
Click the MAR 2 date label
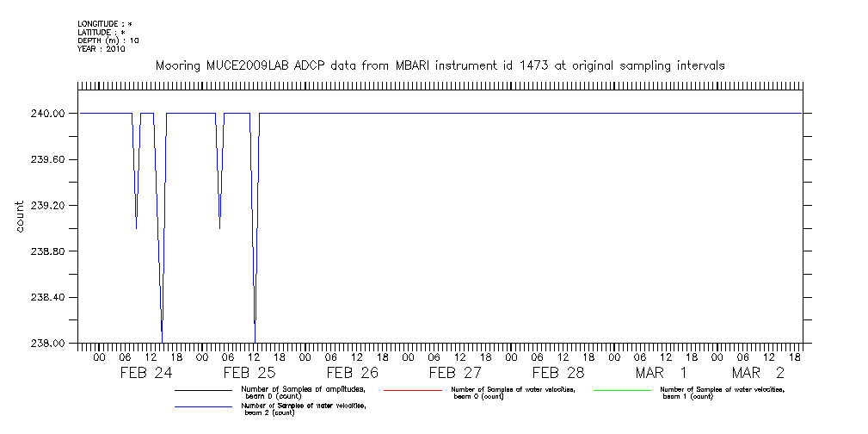[758, 374]
